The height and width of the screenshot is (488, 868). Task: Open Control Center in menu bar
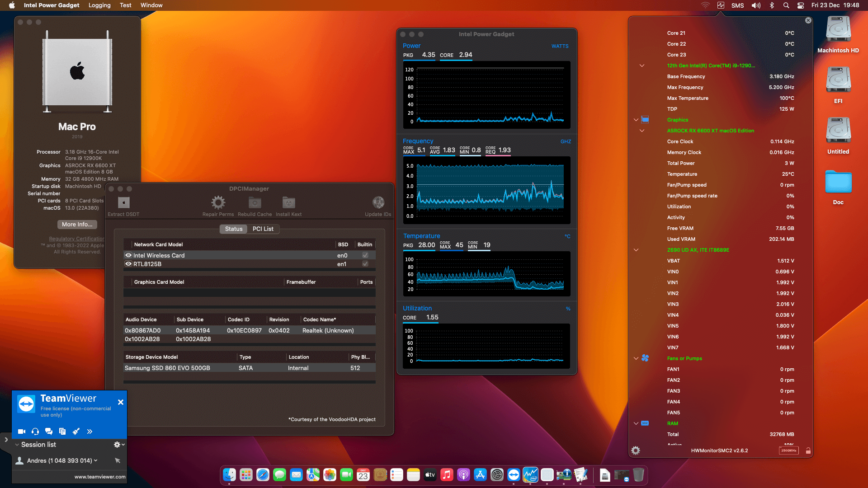tap(801, 5)
